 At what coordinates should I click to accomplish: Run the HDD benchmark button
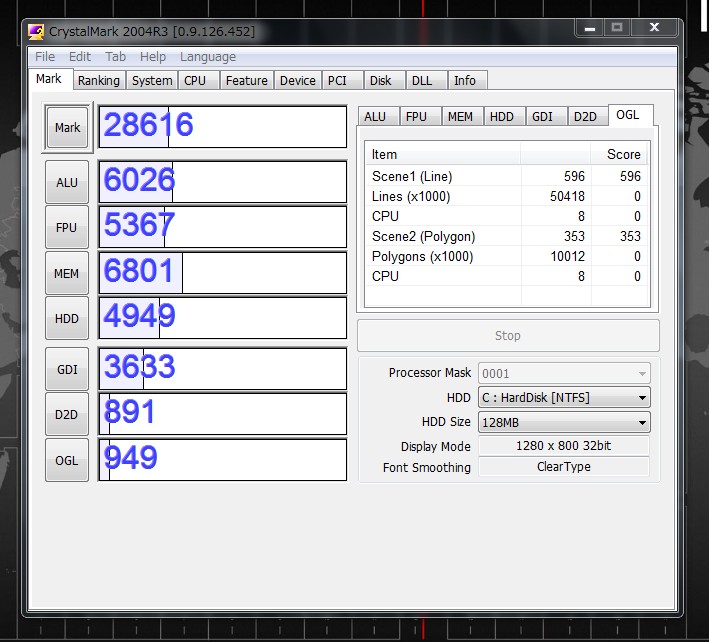67,318
